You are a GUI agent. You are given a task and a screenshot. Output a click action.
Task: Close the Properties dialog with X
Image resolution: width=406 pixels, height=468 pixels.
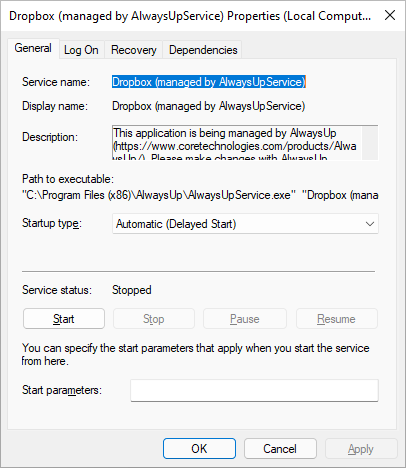tap(390, 15)
